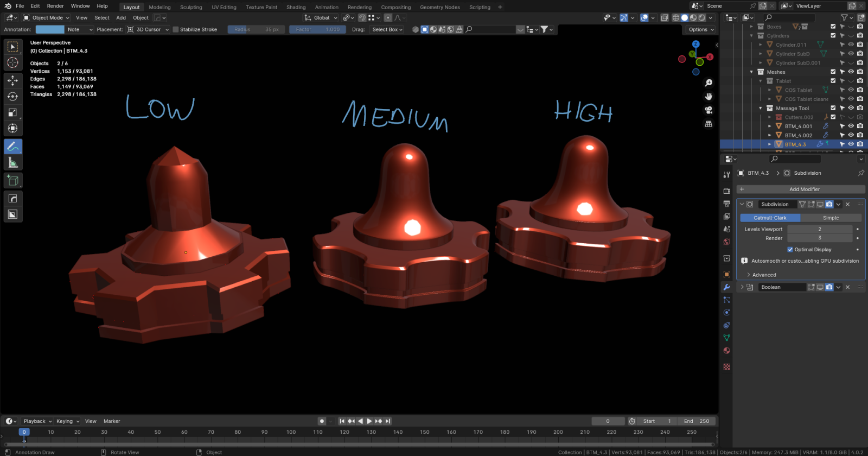Select the Select Box tool
This screenshot has width=868, height=456.
(13, 47)
